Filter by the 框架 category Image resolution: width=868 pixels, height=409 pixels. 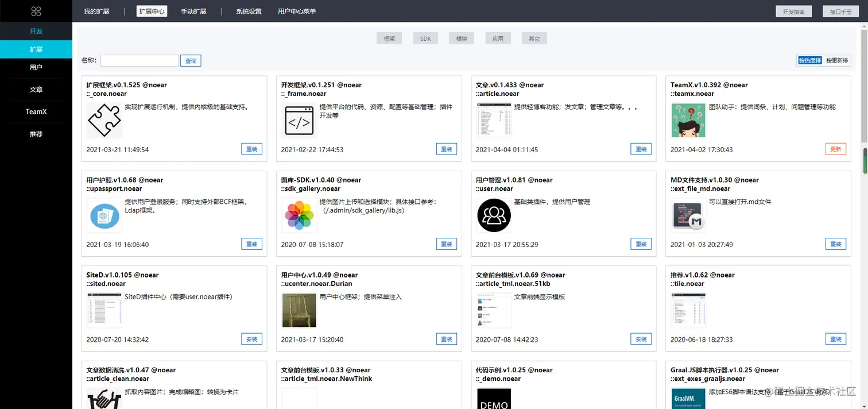click(x=389, y=38)
